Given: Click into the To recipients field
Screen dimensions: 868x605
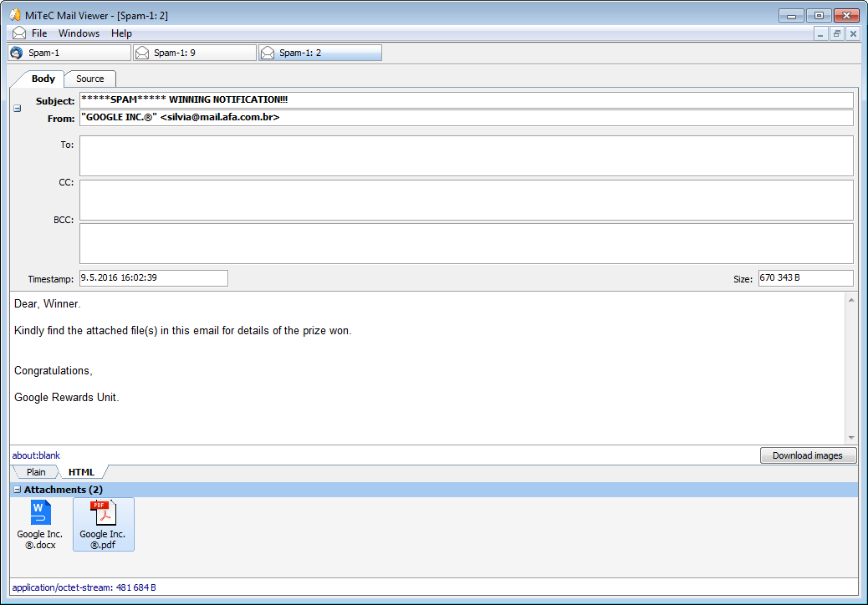Looking at the screenshot, I should pyautogui.click(x=466, y=156).
